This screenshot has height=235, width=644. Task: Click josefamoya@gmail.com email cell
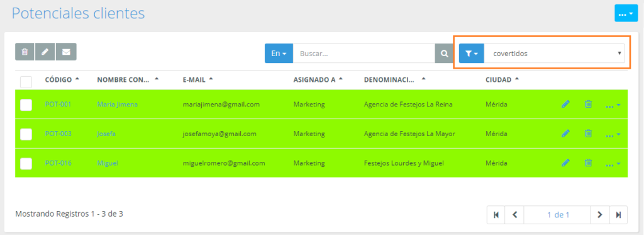[x=219, y=134]
